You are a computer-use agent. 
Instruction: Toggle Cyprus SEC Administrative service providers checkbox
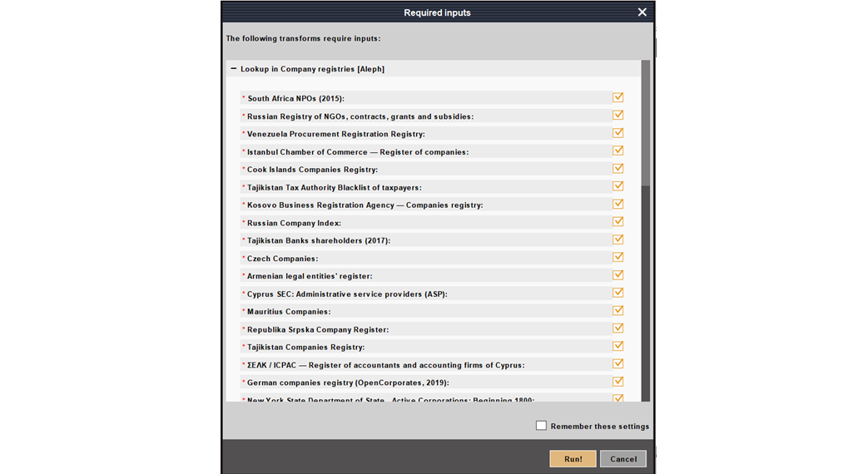(x=618, y=293)
